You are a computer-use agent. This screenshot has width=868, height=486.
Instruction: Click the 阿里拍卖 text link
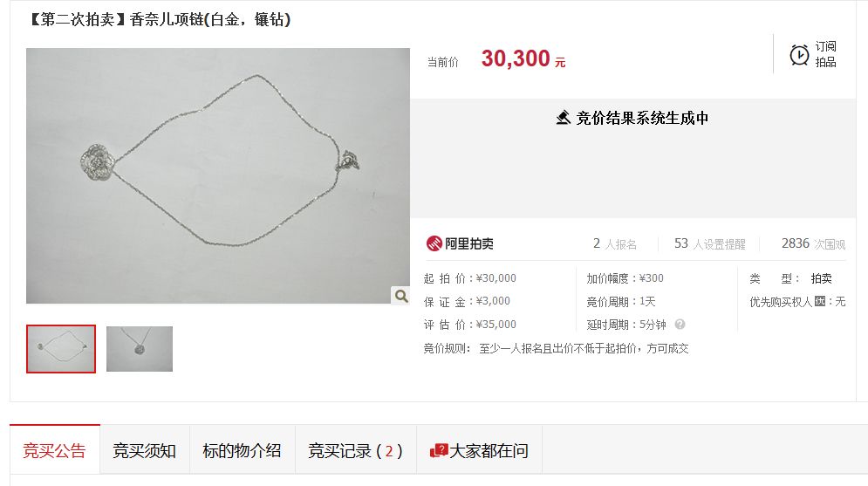point(468,243)
